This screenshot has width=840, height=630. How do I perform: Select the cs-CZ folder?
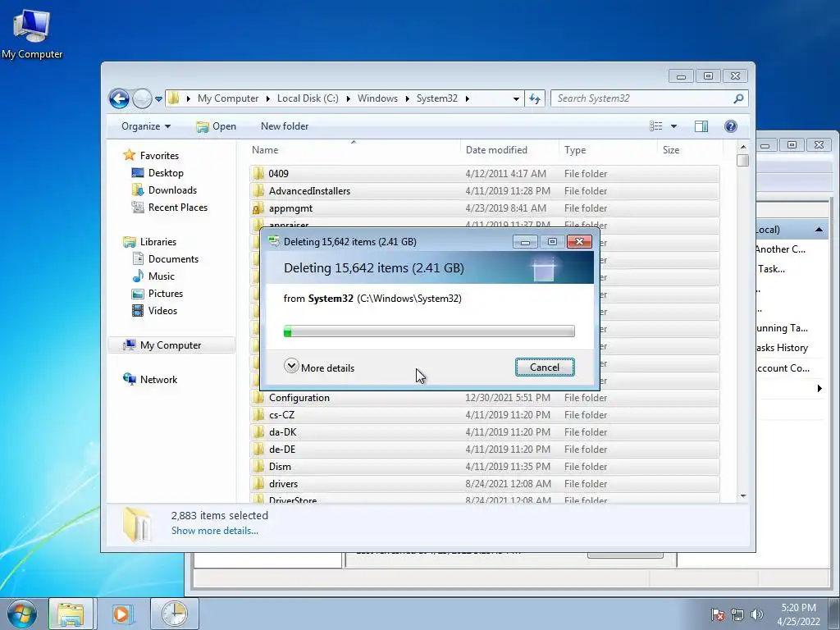[x=484, y=414]
